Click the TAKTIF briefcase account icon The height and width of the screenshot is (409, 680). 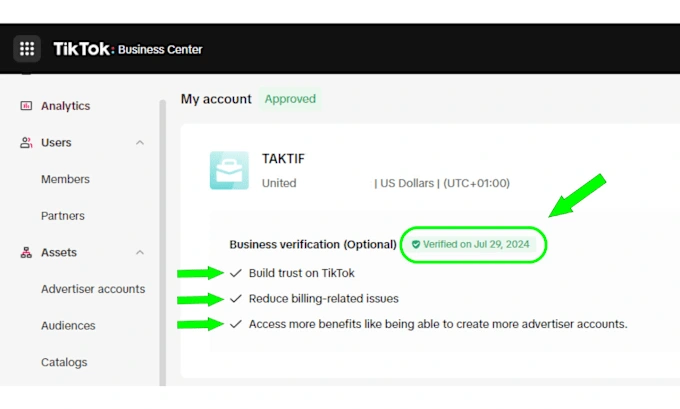pyautogui.click(x=229, y=170)
